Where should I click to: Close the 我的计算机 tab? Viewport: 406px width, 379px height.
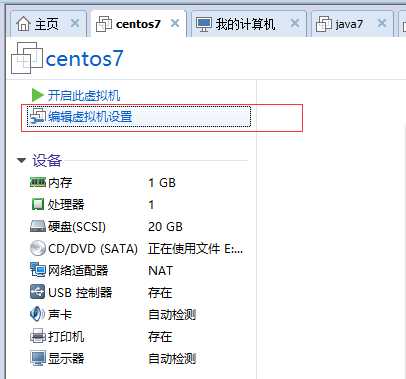point(295,23)
